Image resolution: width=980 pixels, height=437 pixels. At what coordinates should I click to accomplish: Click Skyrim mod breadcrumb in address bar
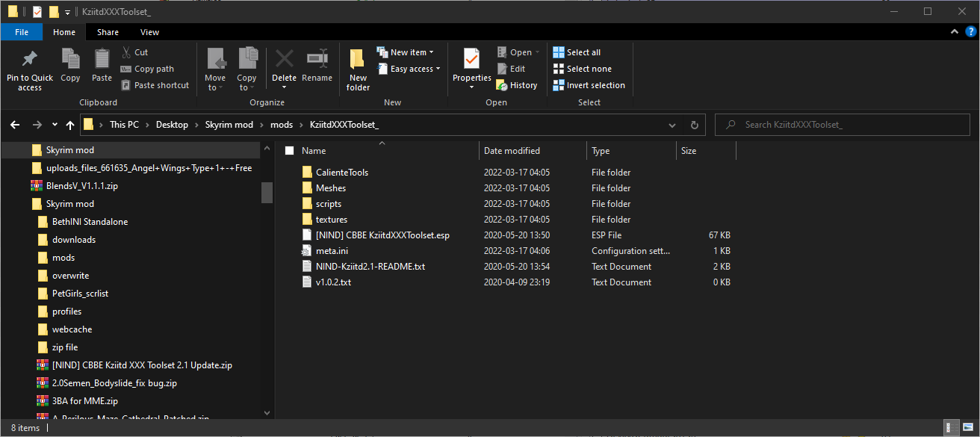coord(229,125)
